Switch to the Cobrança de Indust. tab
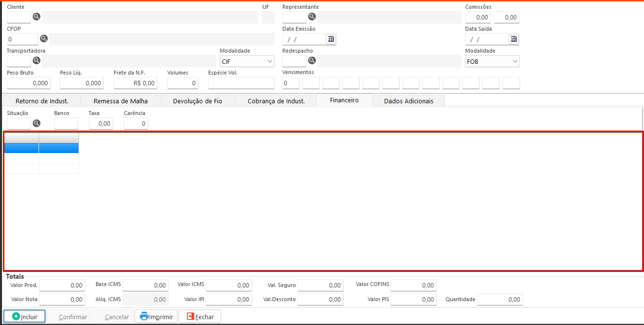Screen dimensions: 644x325 276,101
